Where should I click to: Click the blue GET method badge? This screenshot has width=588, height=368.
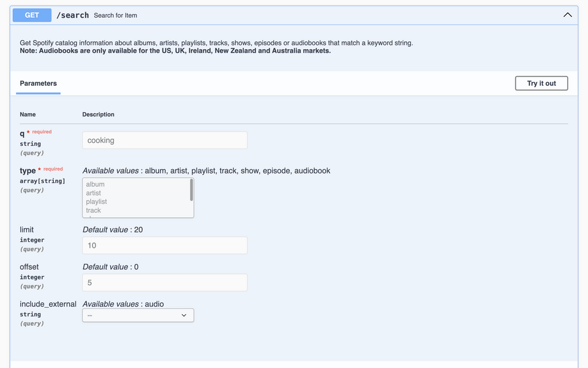(31, 15)
